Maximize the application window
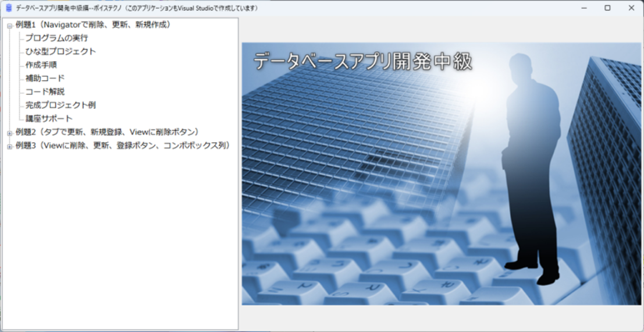 pyautogui.click(x=607, y=8)
